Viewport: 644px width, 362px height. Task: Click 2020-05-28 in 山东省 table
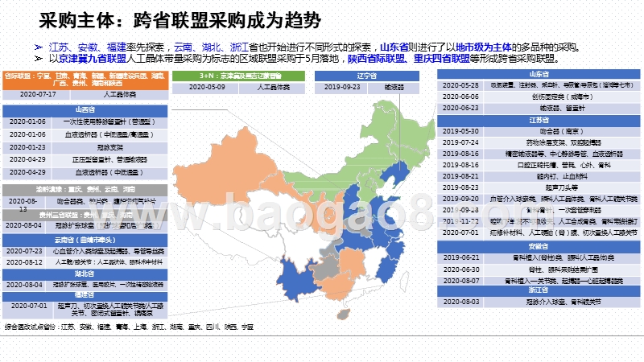click(x=460, y=85)
